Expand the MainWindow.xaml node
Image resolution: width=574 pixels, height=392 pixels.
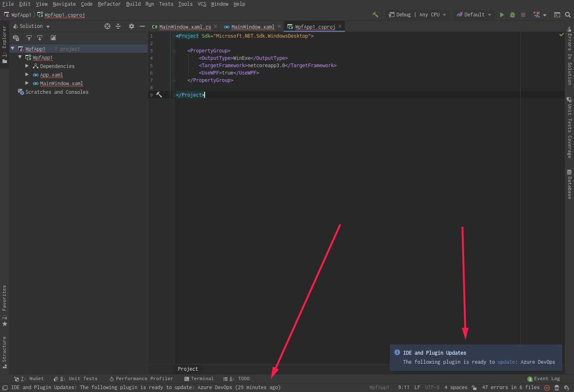click(x=27, y=83)
